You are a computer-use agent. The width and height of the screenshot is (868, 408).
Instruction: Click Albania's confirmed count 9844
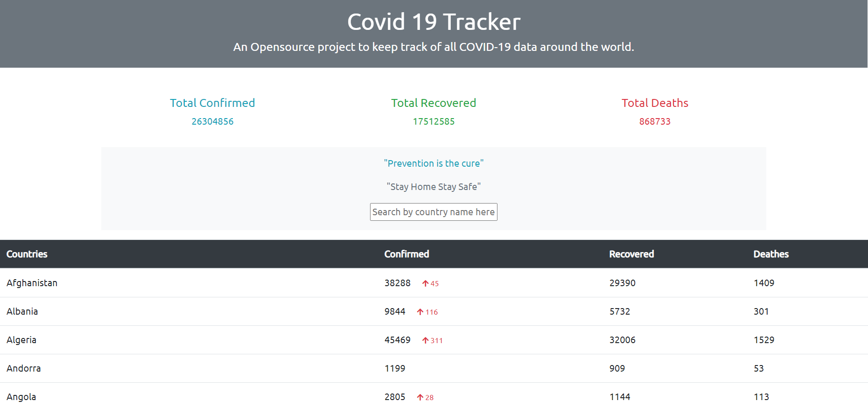pyautogui.click(x=395, y=311)
